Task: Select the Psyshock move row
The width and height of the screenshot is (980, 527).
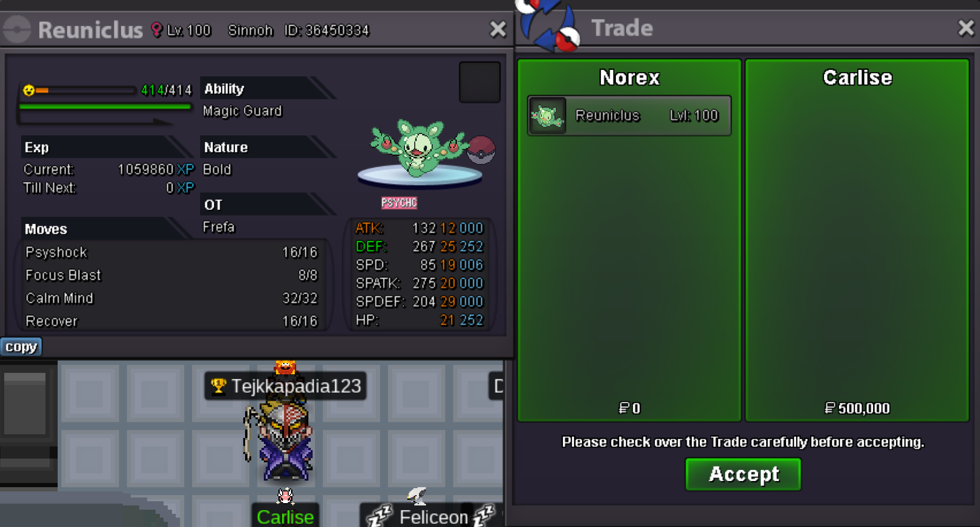Action: 172,252
